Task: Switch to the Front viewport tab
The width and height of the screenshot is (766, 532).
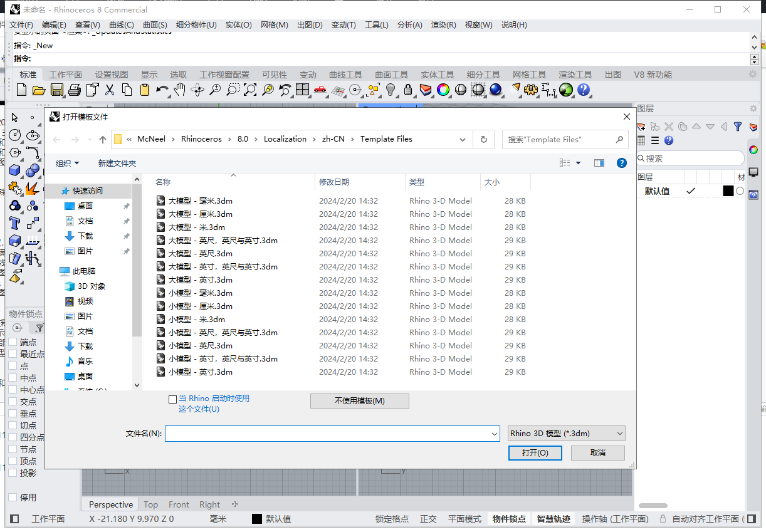Action: click(179, 504)
